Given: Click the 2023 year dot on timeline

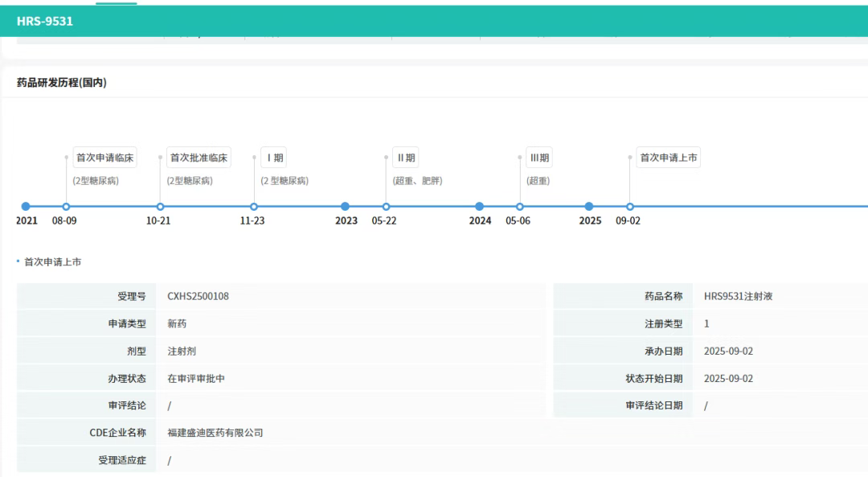Looking at the screenshot, I should [346, 207].
